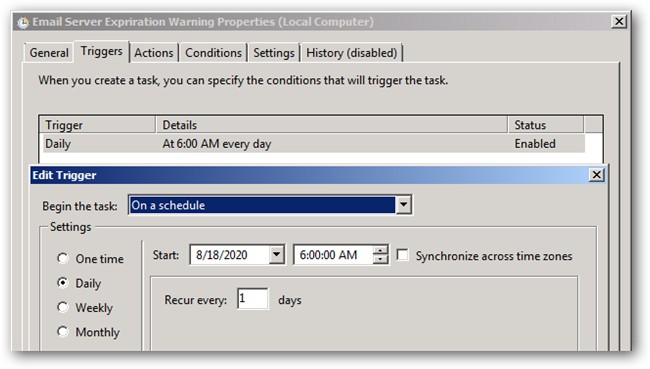This screenshot has width=650, height=369.
Task: Enable Synchronize across time zones checkbox
Action: pyautogui.click(x=402, y=255)
